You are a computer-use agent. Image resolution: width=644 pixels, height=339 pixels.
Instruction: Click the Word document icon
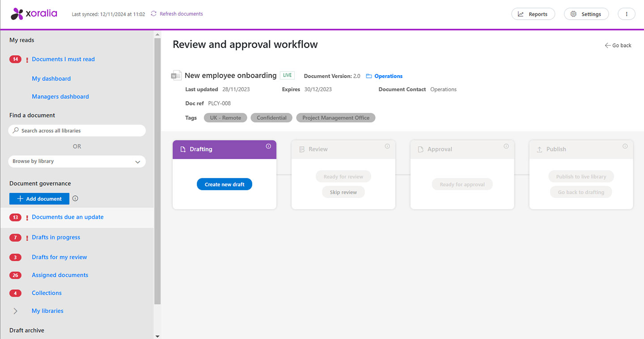[176, 75]
